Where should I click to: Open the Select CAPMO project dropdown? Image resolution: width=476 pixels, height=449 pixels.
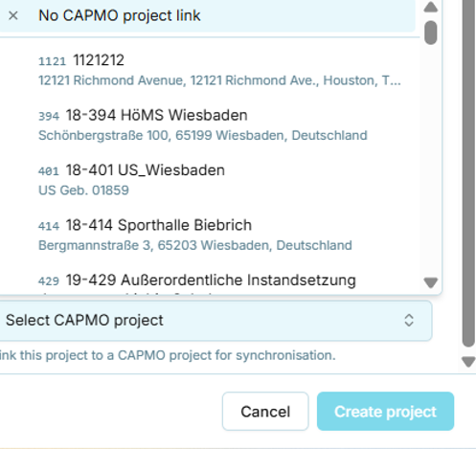pyautogui.click(x=215, y=321)
